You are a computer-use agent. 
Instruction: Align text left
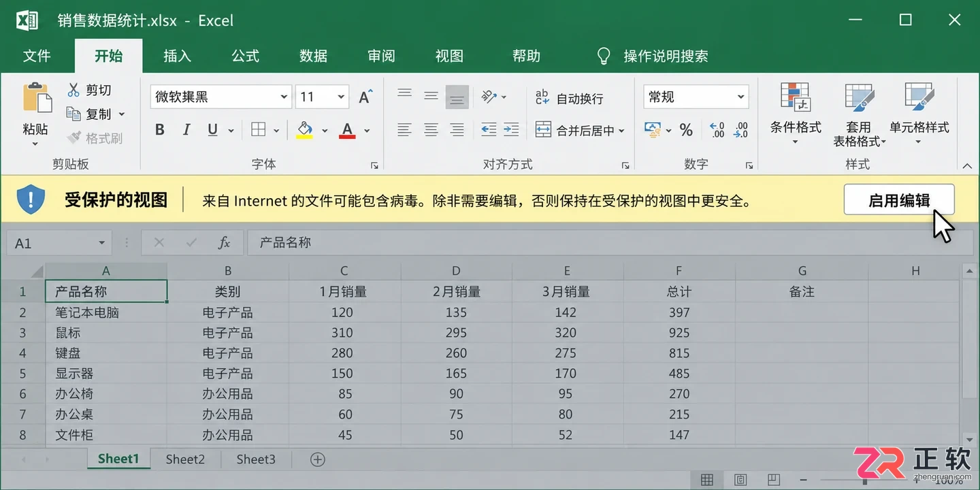[x=405, y=129]
